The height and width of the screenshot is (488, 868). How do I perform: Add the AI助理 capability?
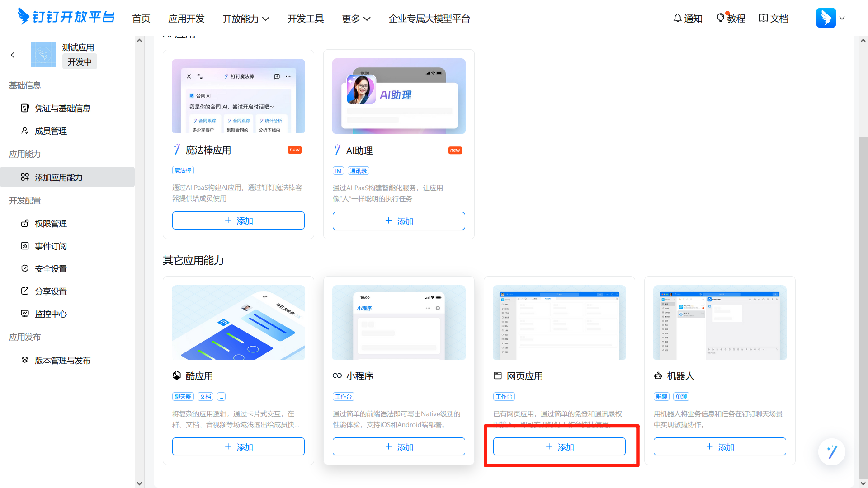click(x=399, y=221)
